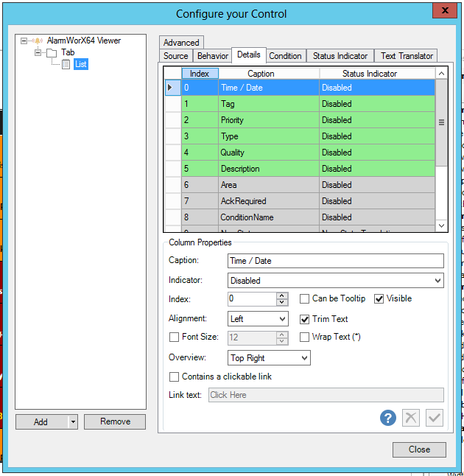Click the Remove button
Screen dimensions: 464x476
click(x=115, y=422)
